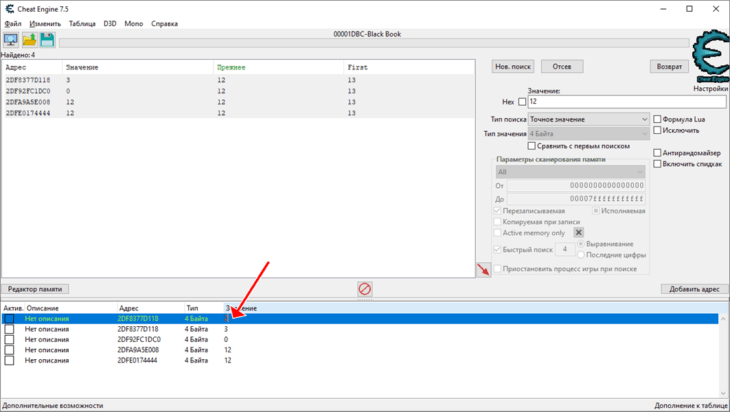Toggle Быстрый поиск checkbox

pos(497,250)
